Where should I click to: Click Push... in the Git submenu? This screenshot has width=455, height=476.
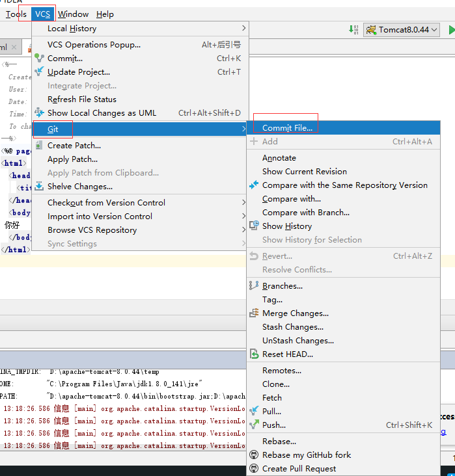273,425
